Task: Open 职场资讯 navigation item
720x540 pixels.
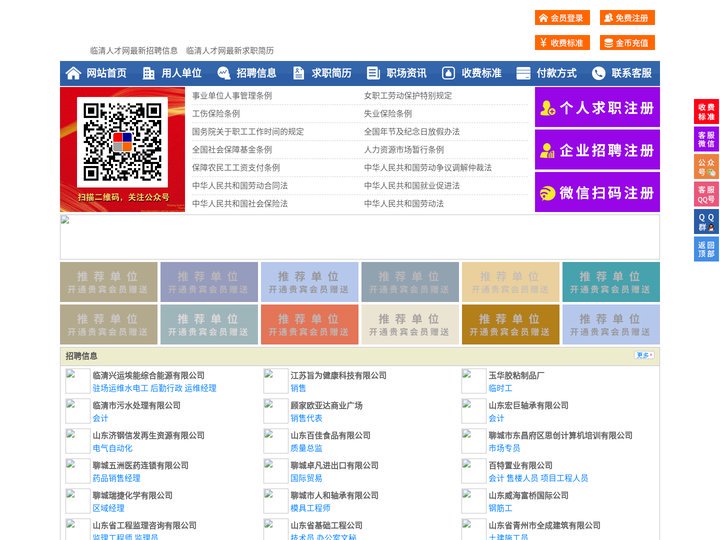Action: [x=406, y=73]
